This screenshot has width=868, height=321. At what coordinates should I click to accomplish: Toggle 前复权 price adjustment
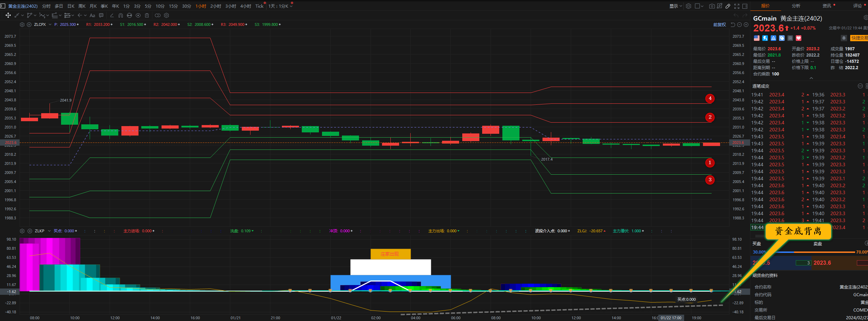(x=720, y=25)
